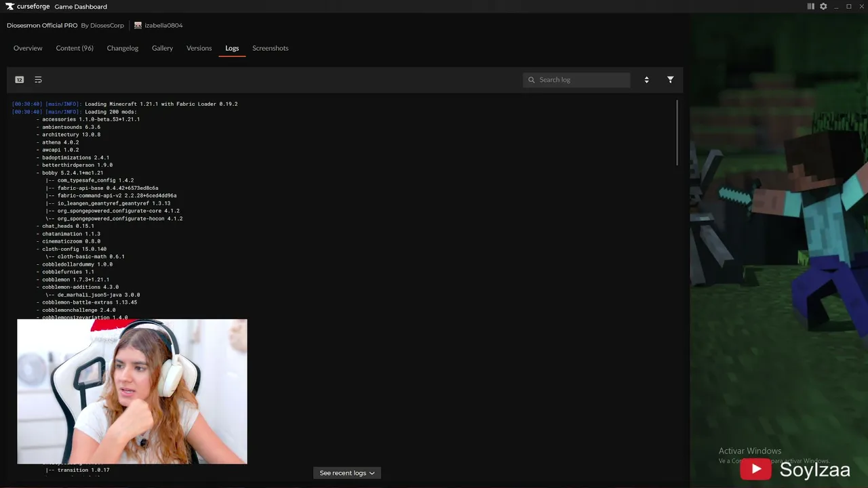Minimize the CurseForge window

tap(836, 7)
